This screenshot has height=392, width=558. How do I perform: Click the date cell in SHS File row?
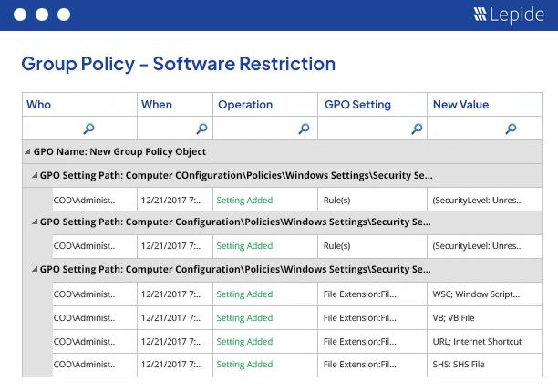tap(175, 365)
